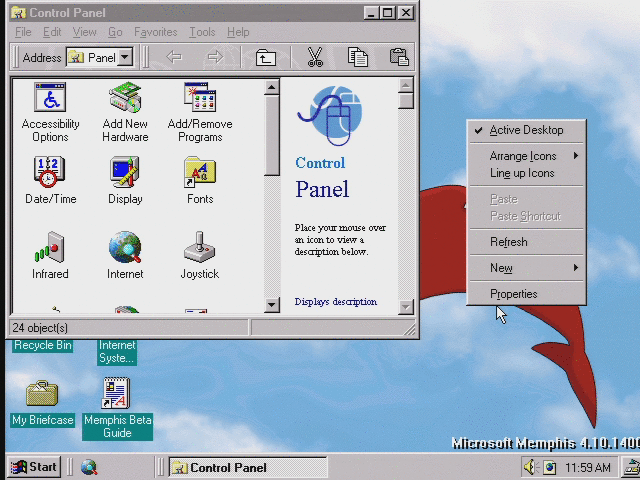Click the Control Panel title bar icon

pos(18,13)
